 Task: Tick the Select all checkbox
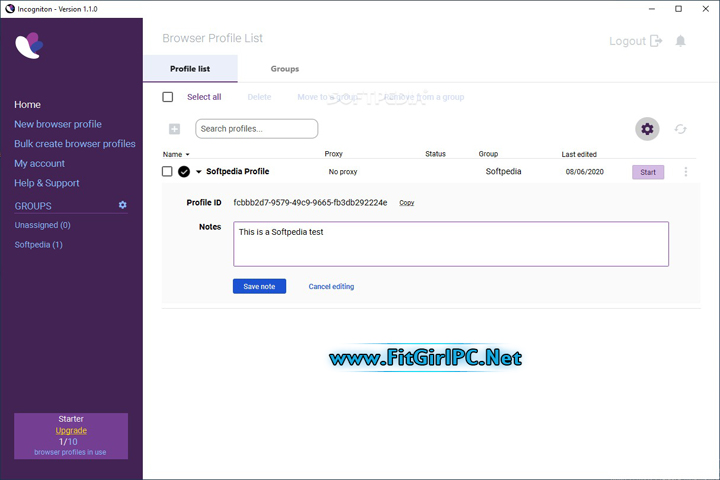pos(168,97)
